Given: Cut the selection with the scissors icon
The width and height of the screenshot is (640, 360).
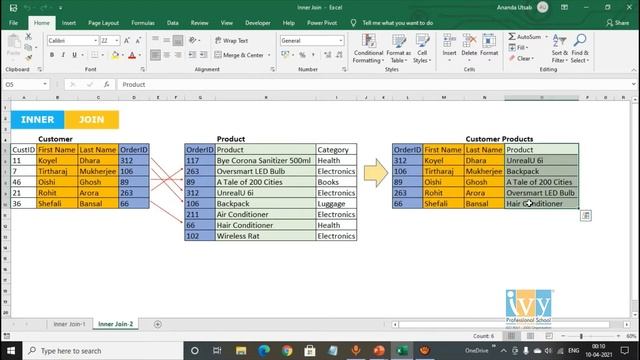Looking at the screenshot, I should pyautogui.click(x=28, y=37).
